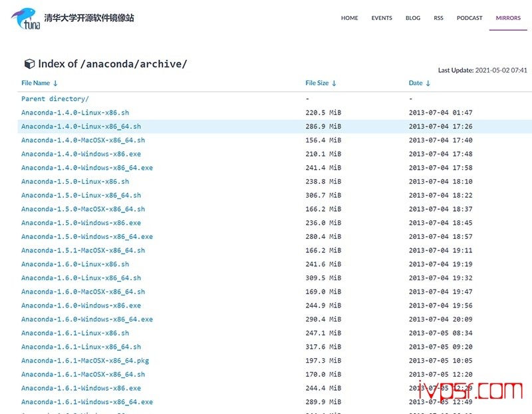Sort by File Name arrow
The image size is (532, 414).
pyautogui.click(x=55, y=83)
